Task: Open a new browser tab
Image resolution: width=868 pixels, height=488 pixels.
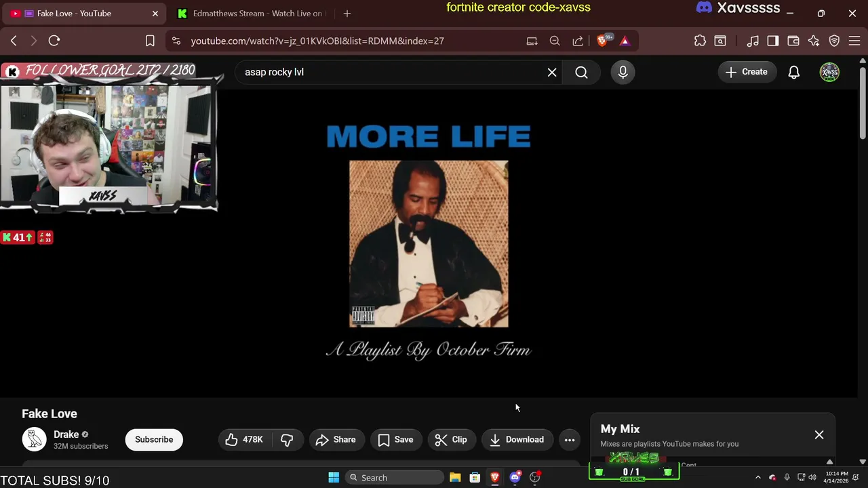Action: pos(347,14)
